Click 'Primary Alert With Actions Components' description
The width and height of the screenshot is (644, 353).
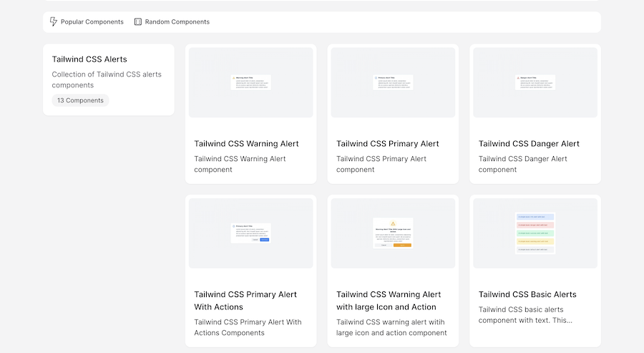pos(248,327)
